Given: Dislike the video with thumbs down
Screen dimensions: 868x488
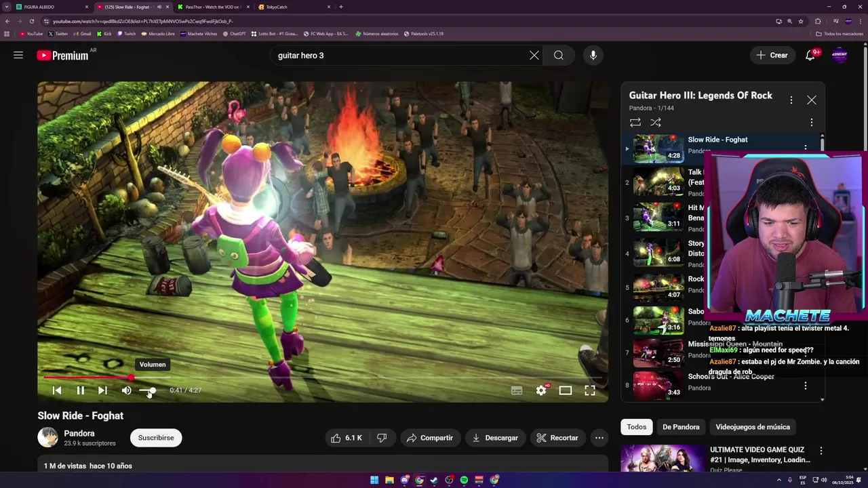Looking at the screenshot, I should click(382, 438).
